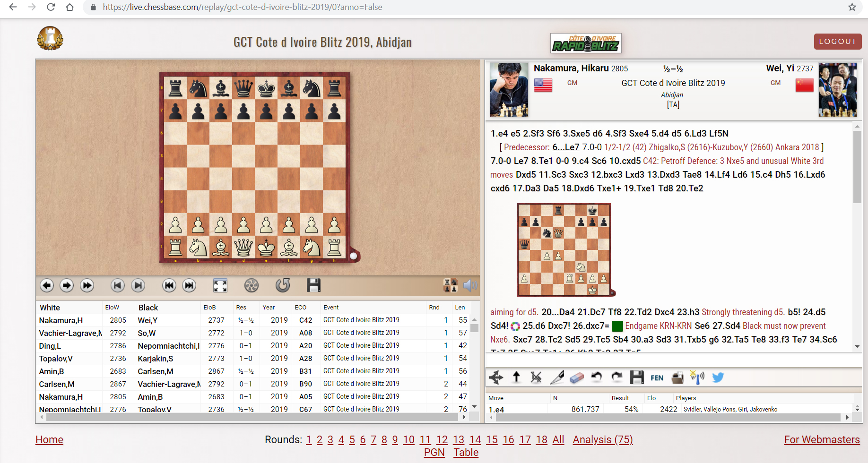Click the undo arrow in the notation toolbar
The width and height of the screenshot is (868, 463).
click(x=597, y=377)
